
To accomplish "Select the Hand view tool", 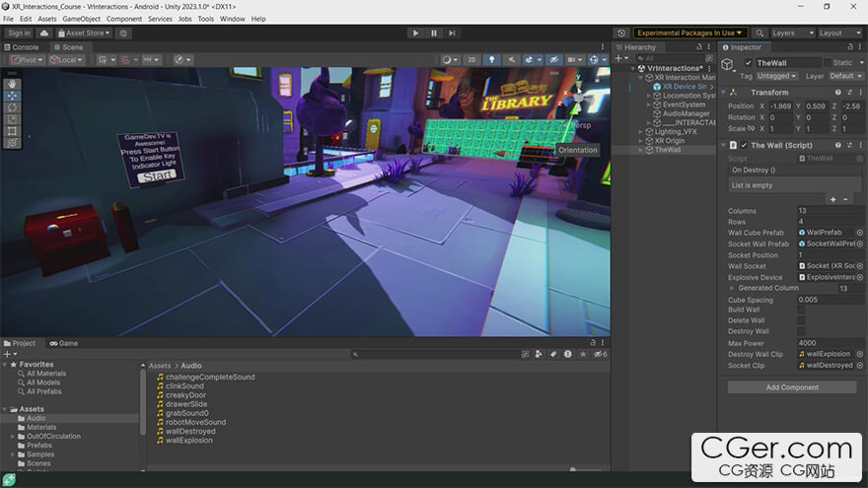I will pos(12,84).
